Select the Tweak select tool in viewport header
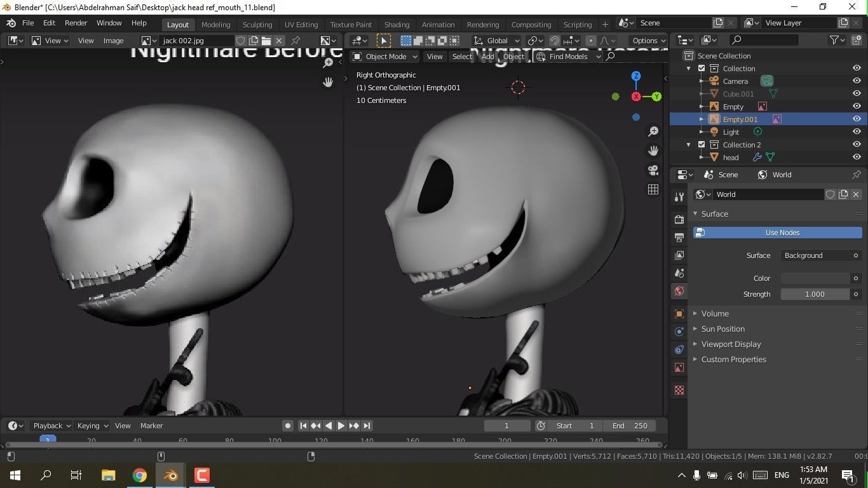 (384, 41)
